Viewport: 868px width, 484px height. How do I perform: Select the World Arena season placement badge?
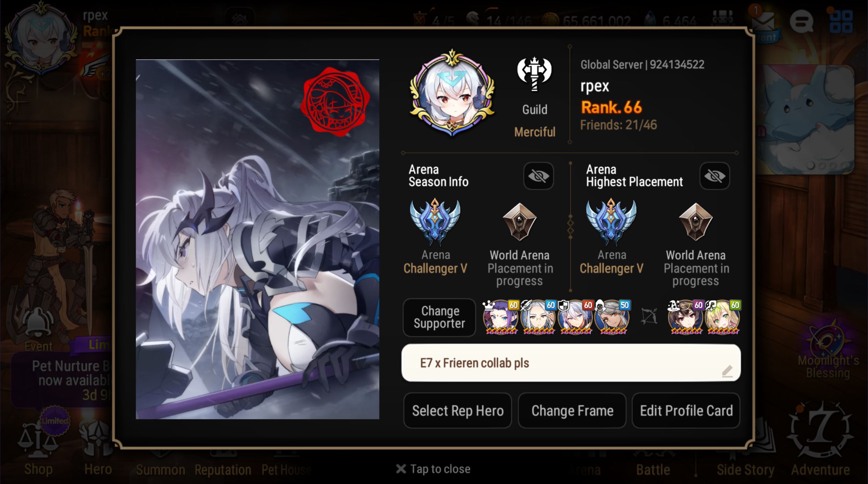(x=520, y=222)
